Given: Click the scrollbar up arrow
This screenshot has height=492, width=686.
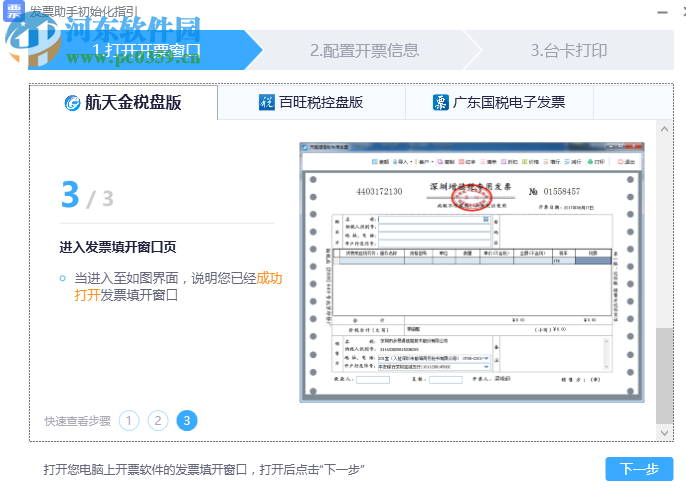Looking at the screenshot, I should pyautogui.click(x=664, y=129).
